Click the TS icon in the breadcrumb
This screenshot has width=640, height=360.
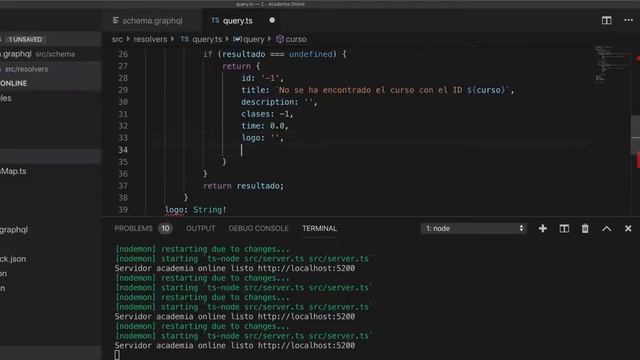[x=184, y=39]
